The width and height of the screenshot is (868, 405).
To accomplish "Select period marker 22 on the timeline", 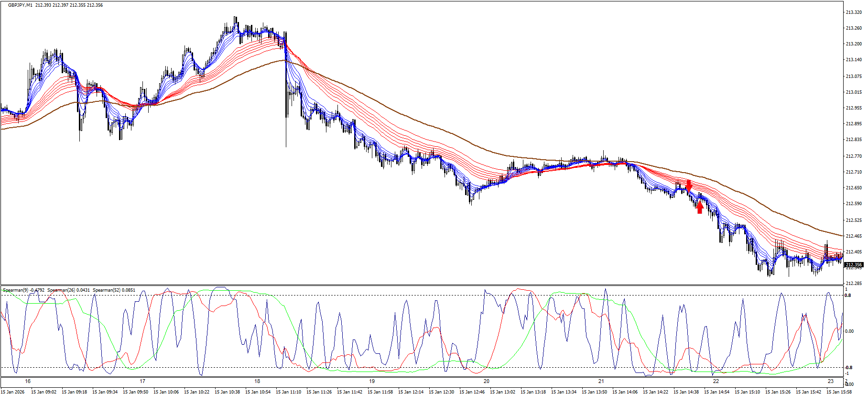I will click(716, 381).
